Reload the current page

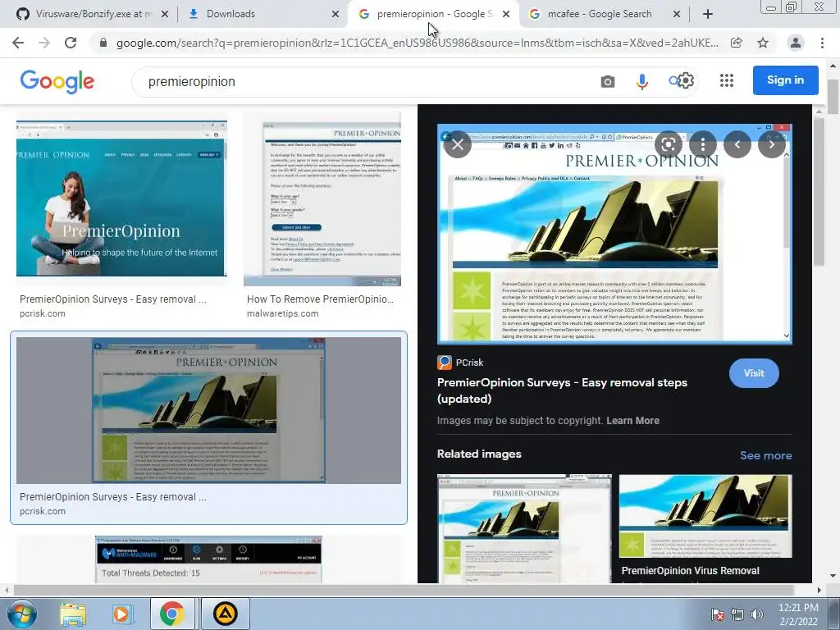pos(71,43)
